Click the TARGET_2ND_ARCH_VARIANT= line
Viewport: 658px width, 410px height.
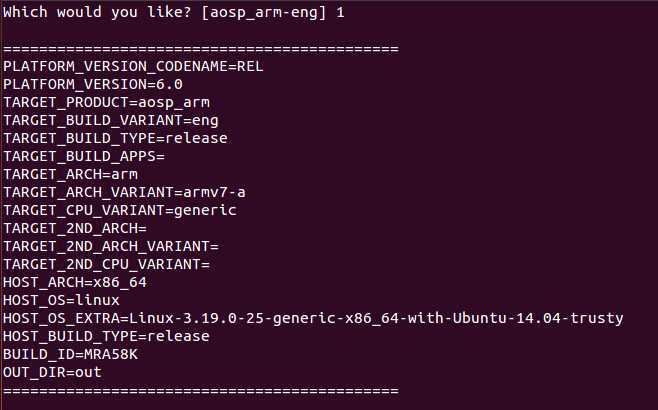(x=110, y=246)
